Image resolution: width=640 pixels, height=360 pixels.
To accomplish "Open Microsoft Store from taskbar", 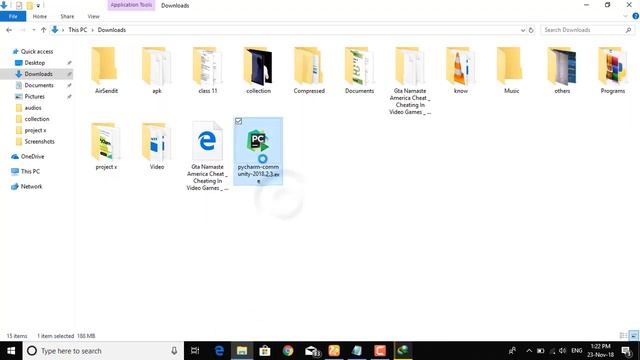I will coord(265,351).
